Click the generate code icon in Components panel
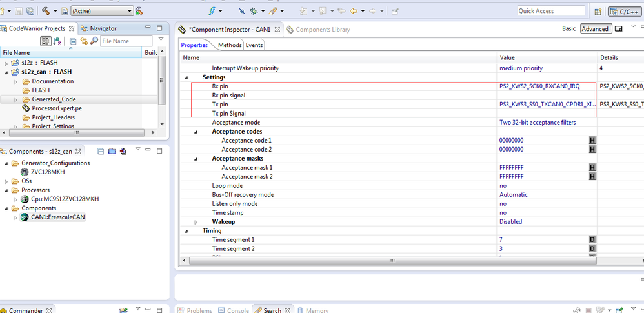This screenshot has width=644, height=313. pyautogui.click(x=123, y=151)
